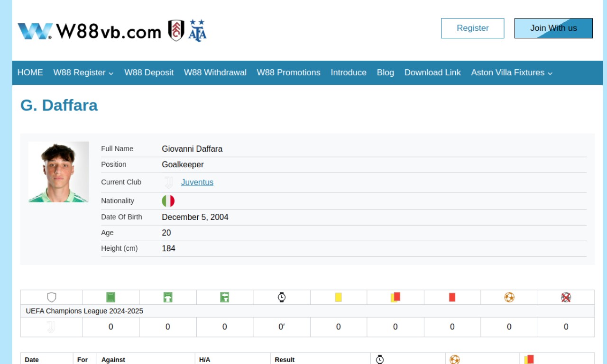Open W88 Promotions menu item
Viewport: 607px width, 364px height.
click(289, 73)
